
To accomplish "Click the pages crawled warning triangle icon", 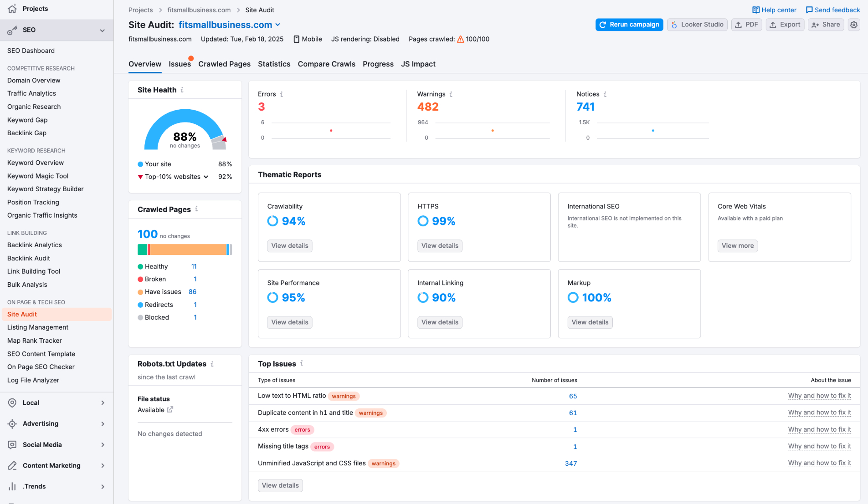I will (x=461, y=39).
